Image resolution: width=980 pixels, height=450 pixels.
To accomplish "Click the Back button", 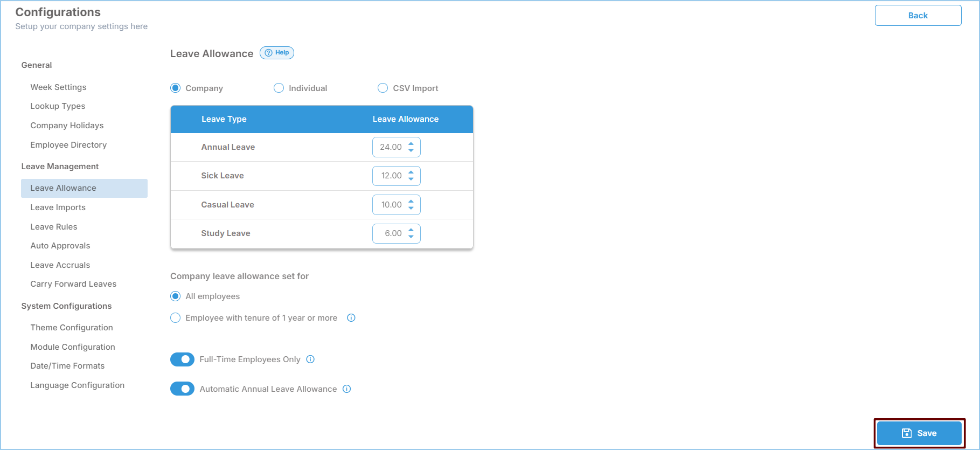I will (918, 16).
